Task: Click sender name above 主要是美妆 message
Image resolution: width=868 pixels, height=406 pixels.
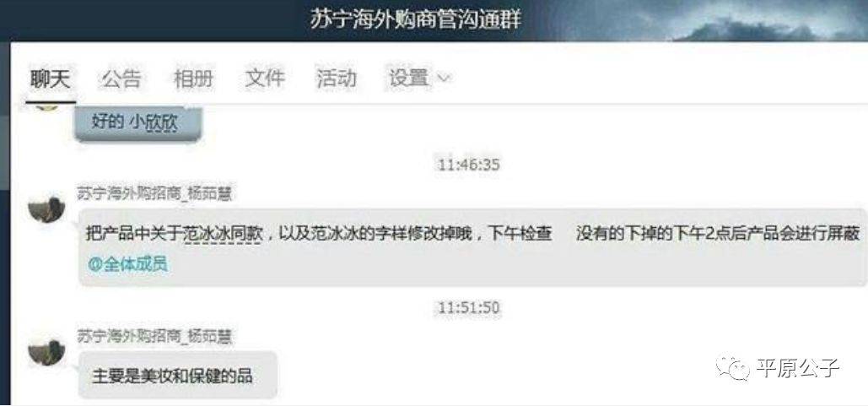Action: (154, 336)
